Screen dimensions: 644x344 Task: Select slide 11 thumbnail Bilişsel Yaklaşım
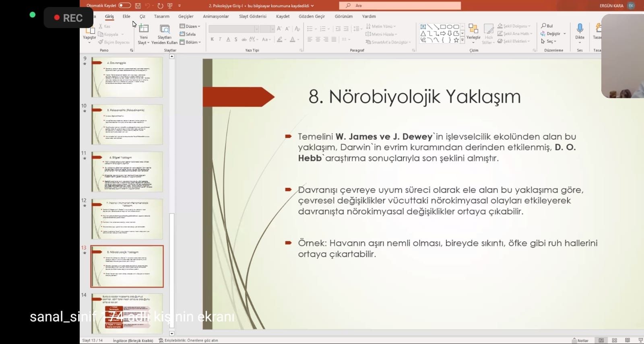coord(127,172)
